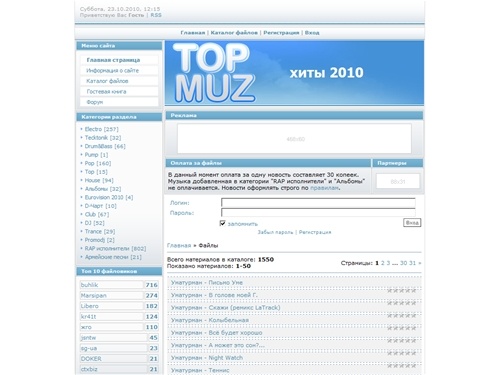
Task: Go to page 2 of catalog
Action: point(383,263)
